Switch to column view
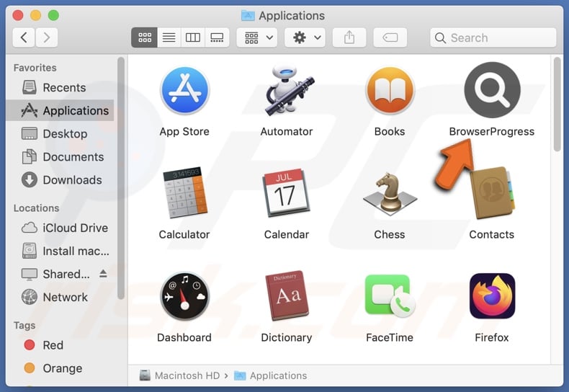Viewport: 569px width, 392px height. 193,37
